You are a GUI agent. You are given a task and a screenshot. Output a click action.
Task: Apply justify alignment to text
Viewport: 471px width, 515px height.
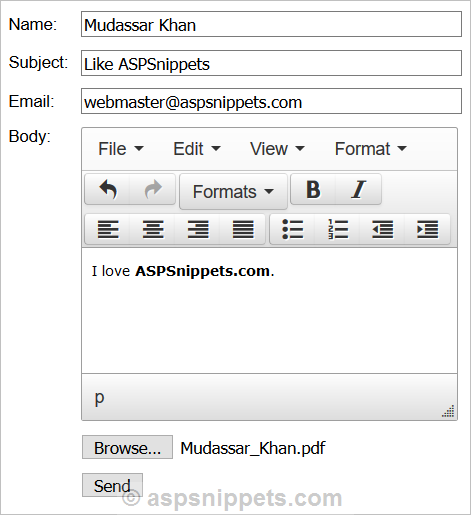click(243, 229)
